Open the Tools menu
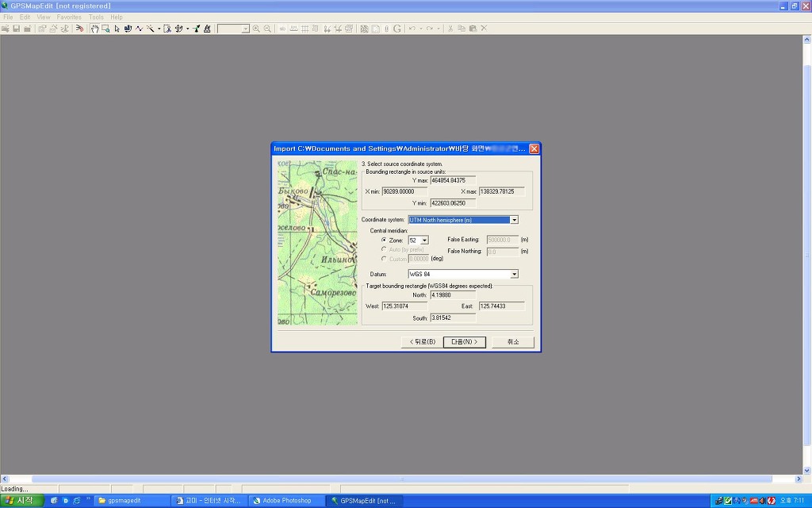 click(x=96, y=17)
